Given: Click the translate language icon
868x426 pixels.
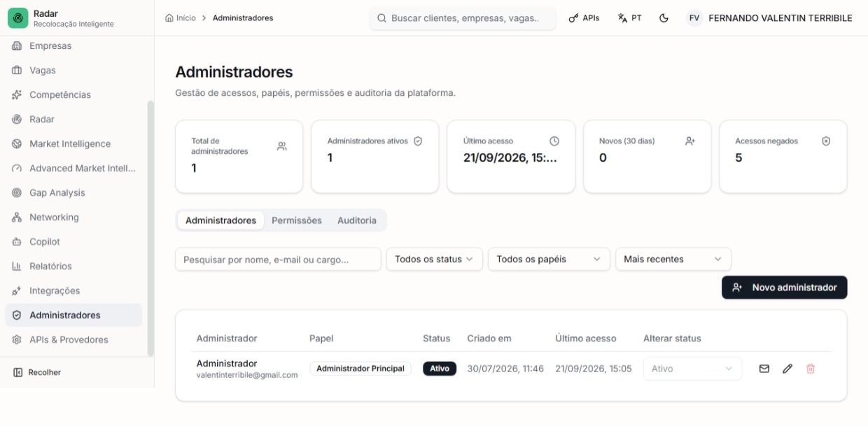Looking at the screenshot, I should [622, 18].
